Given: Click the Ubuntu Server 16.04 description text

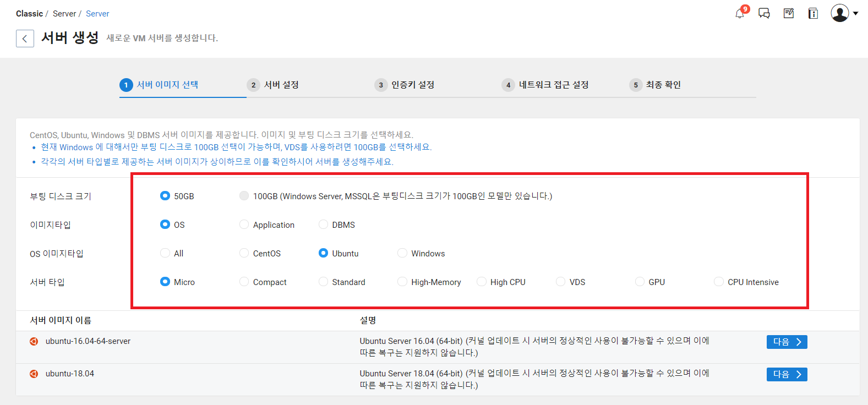Looking at the screenshot, I should 534,347.
